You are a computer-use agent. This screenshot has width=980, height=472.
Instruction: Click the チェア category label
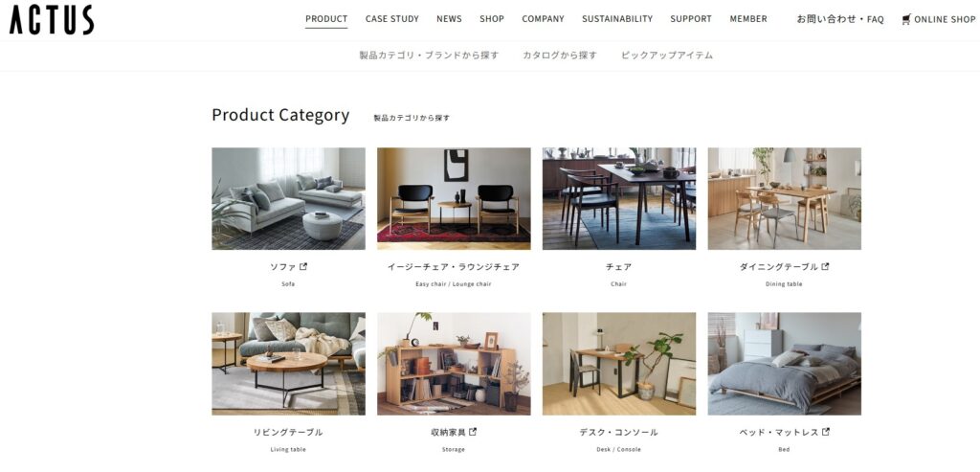619,267
